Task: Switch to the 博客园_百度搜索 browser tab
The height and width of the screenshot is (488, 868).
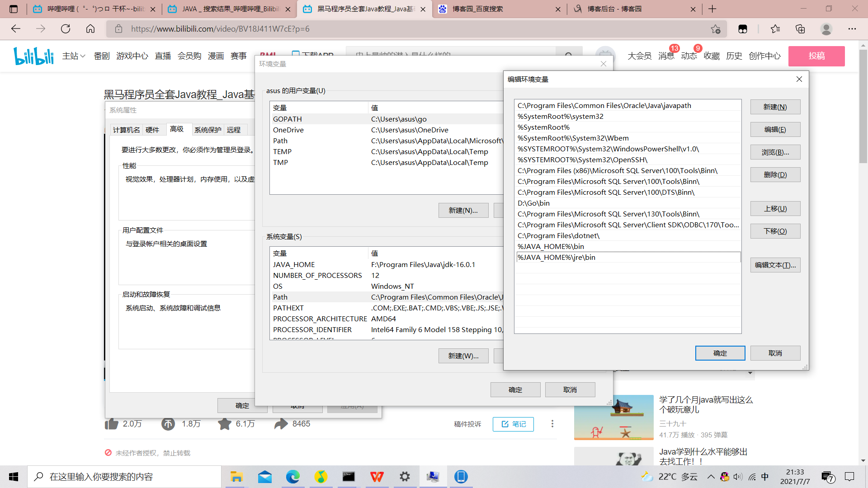Action: [x=478, y=9]
